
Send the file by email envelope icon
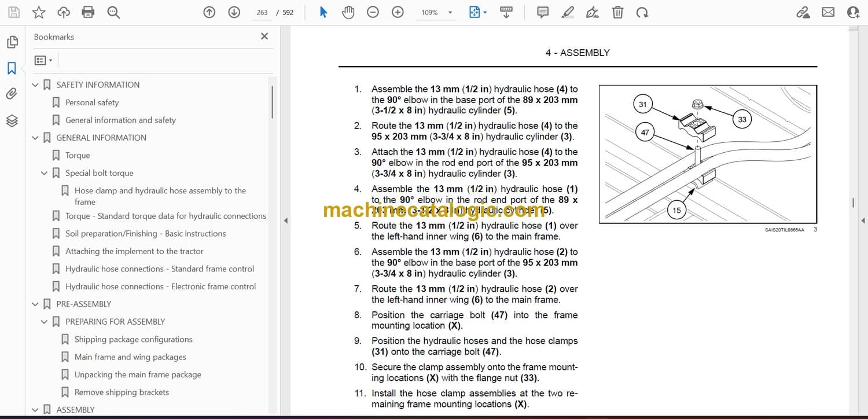828,12
